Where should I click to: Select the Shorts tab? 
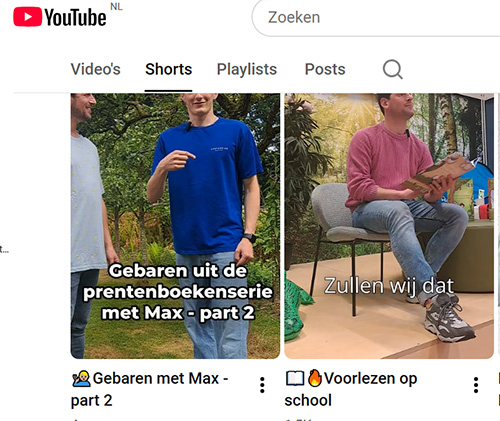coord(169,69)
